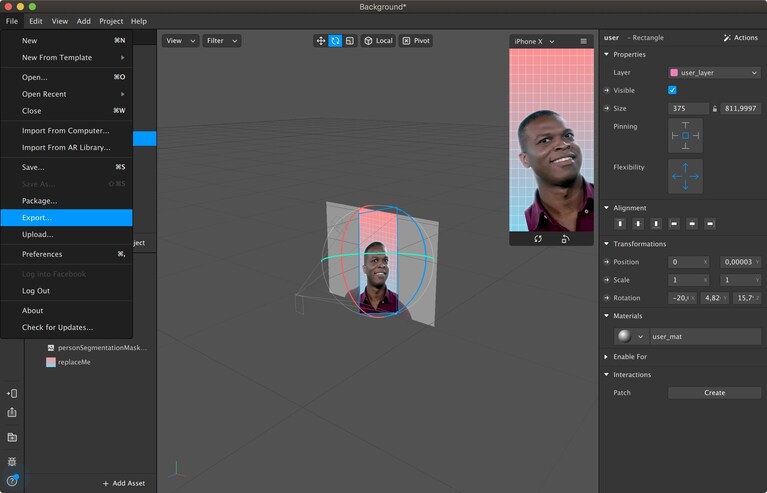Open the Filter dropdown
Viewport: 767px width, 493px height.
coord(222,41)
